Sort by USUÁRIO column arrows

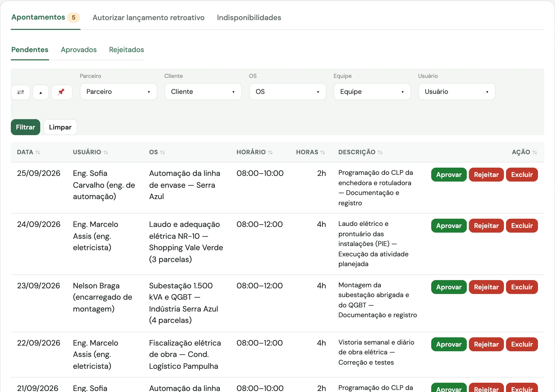click(106, 152)
